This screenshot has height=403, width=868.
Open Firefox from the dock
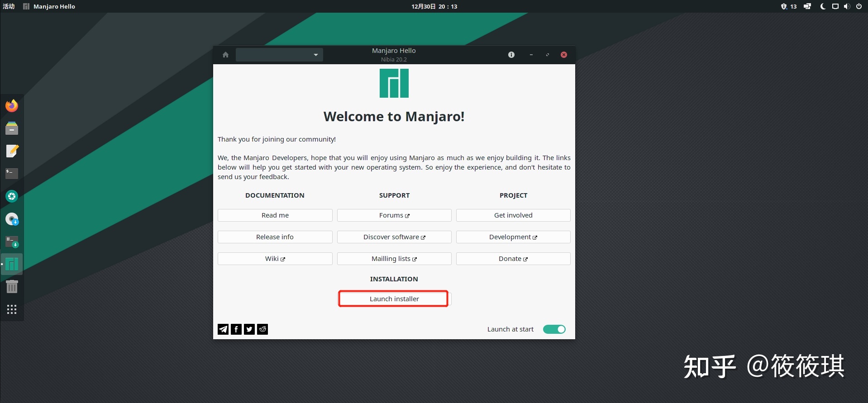coord(12,105)
